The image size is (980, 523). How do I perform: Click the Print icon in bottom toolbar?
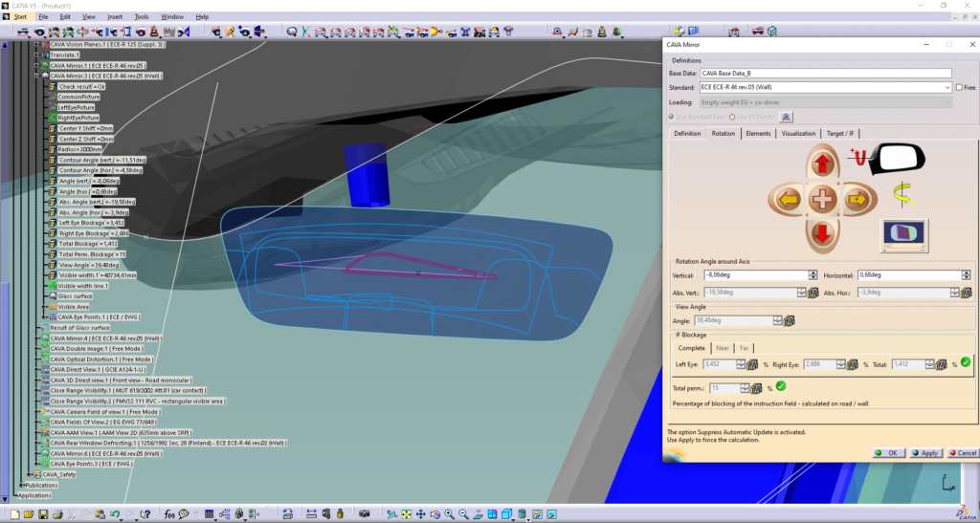57,514
